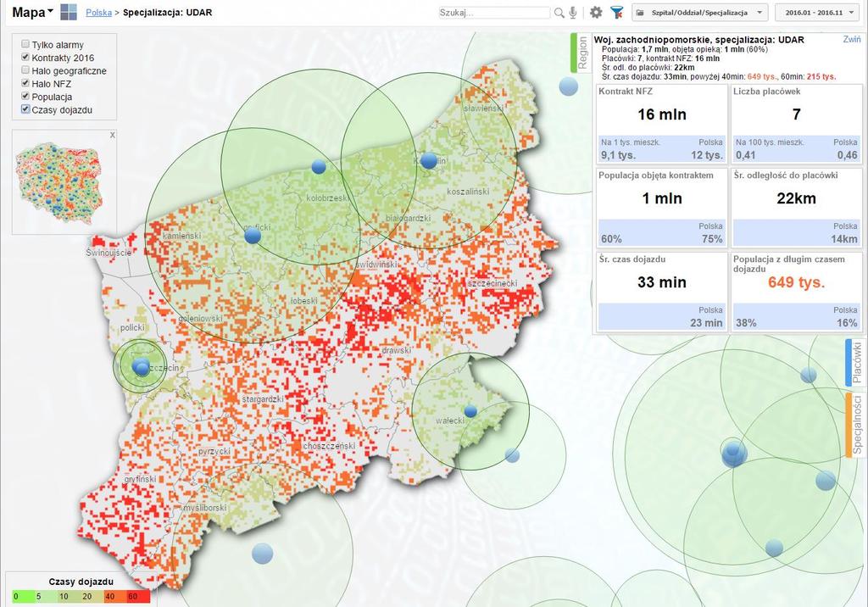Click the facility marker in Koszalin
The height and width of the screenshot is (607, 868).
428,160
